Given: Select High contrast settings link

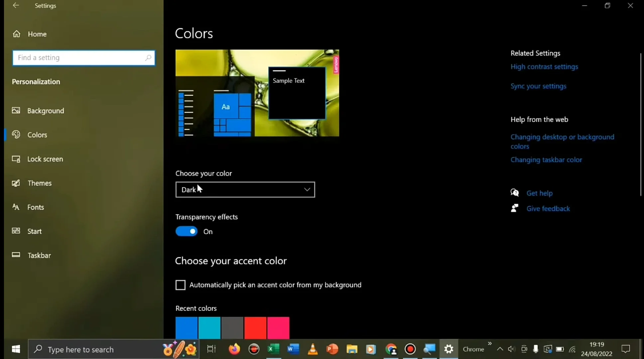Looking at the screenshot, I should tap(544, 66).
